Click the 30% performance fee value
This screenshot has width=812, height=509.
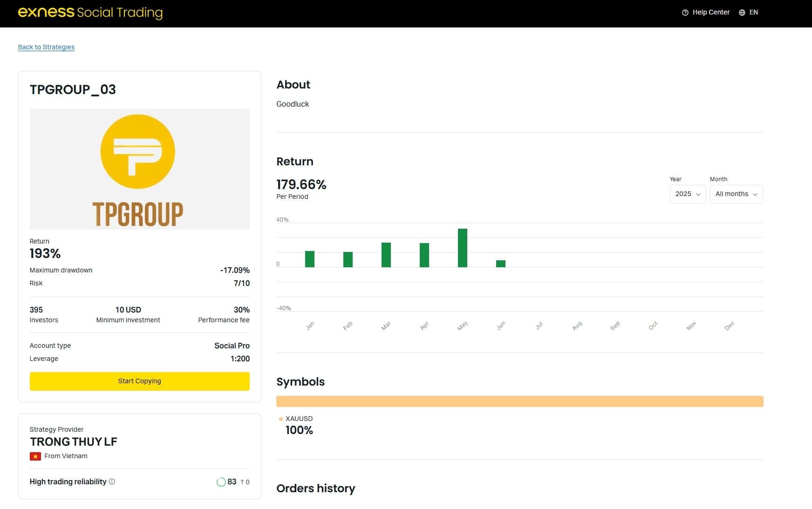click(x=242, y=310)
